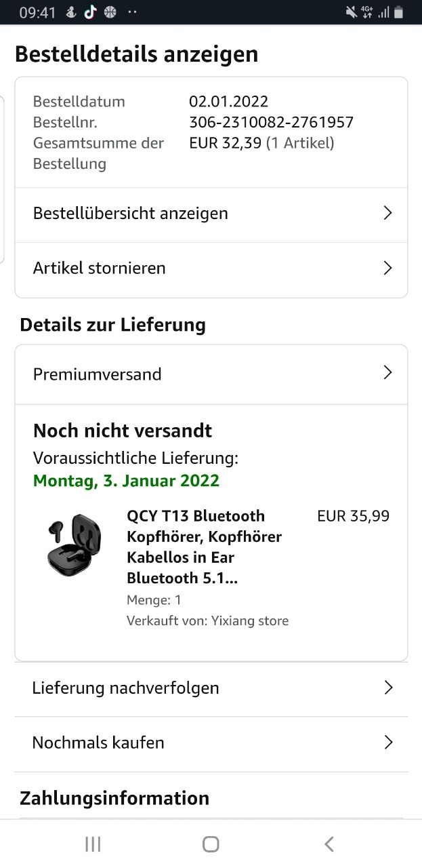Open the recent apps navigation icon
Image resolution: width=422 pixels, height=868 pixels.
[93, 844]
